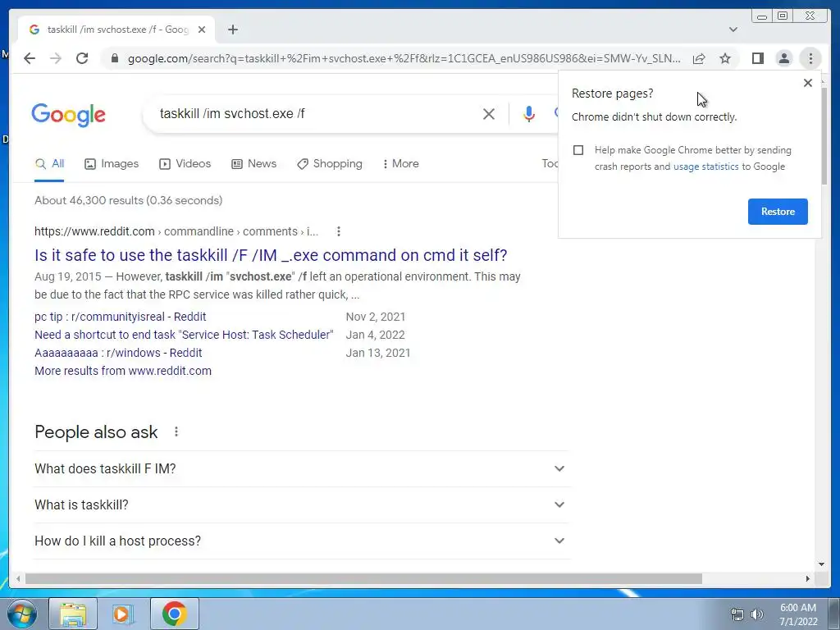Viewport: 840px width, 630px height.
Task: Open the tab search chevron
Action: 733,30
